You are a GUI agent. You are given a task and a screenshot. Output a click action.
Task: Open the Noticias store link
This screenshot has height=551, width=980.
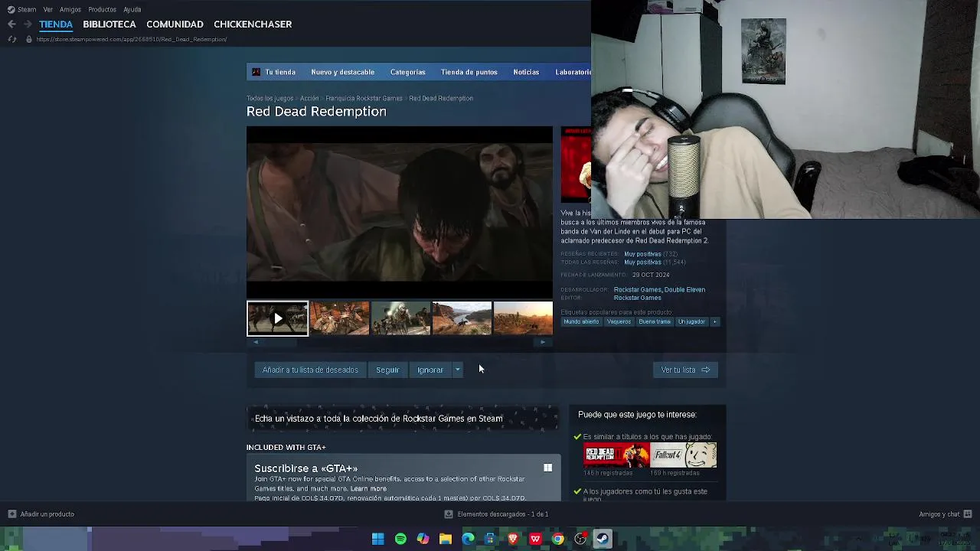click(526, 72)
